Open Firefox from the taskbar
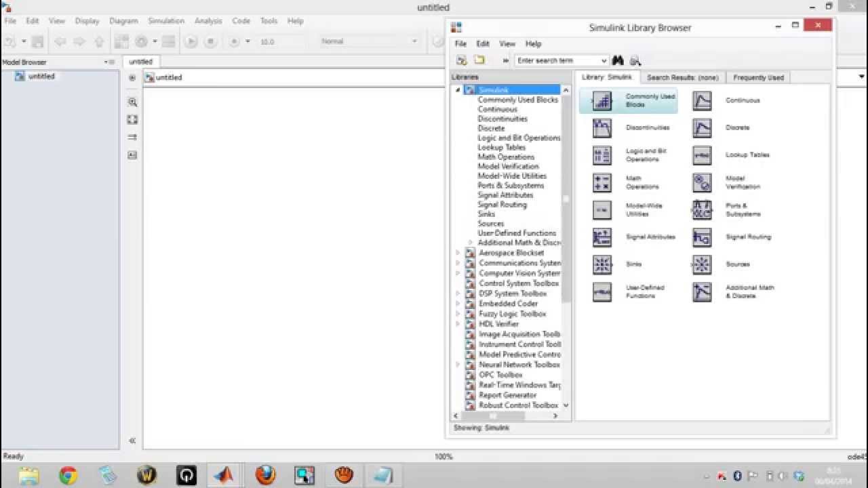 tap(265, 475)
